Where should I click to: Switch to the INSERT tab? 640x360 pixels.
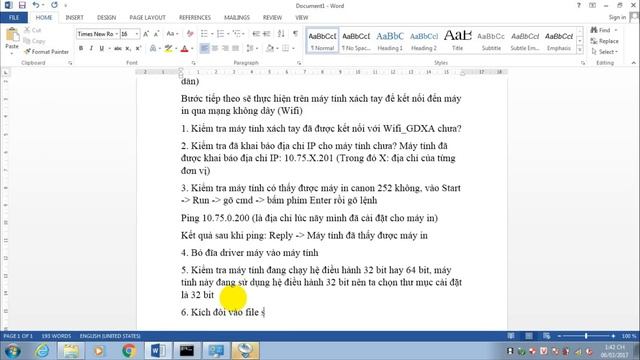[x=74, y=18]
